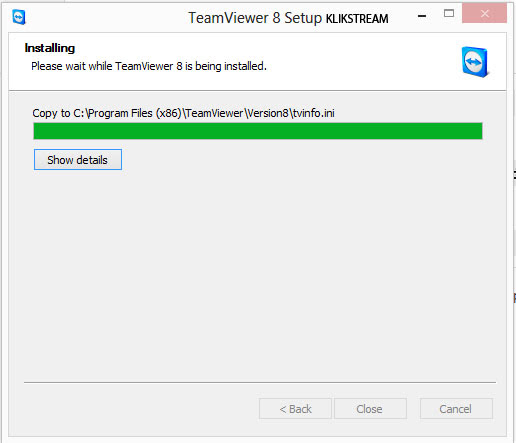This screenshot has width=516, height=443.
Task: Maximize the TeamViewer 8 Setup window
Action: [x=449, y=14]
